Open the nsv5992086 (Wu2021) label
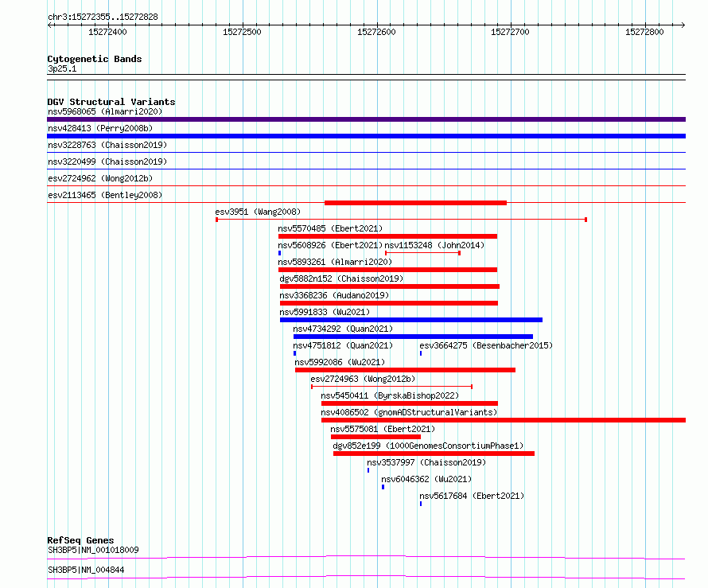Viewport: 708px width, 588px height. [340, 362]
